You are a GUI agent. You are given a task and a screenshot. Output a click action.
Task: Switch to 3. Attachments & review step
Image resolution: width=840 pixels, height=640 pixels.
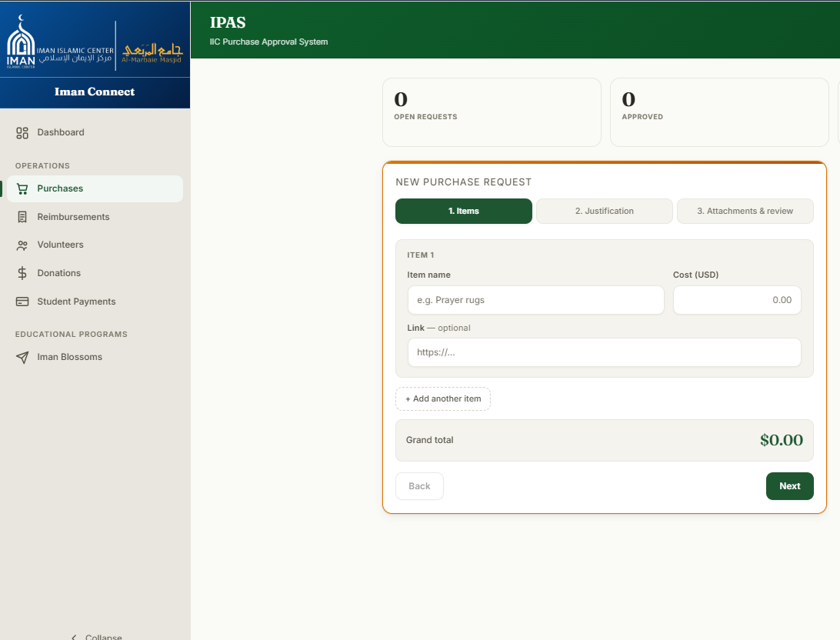point(745,211)
